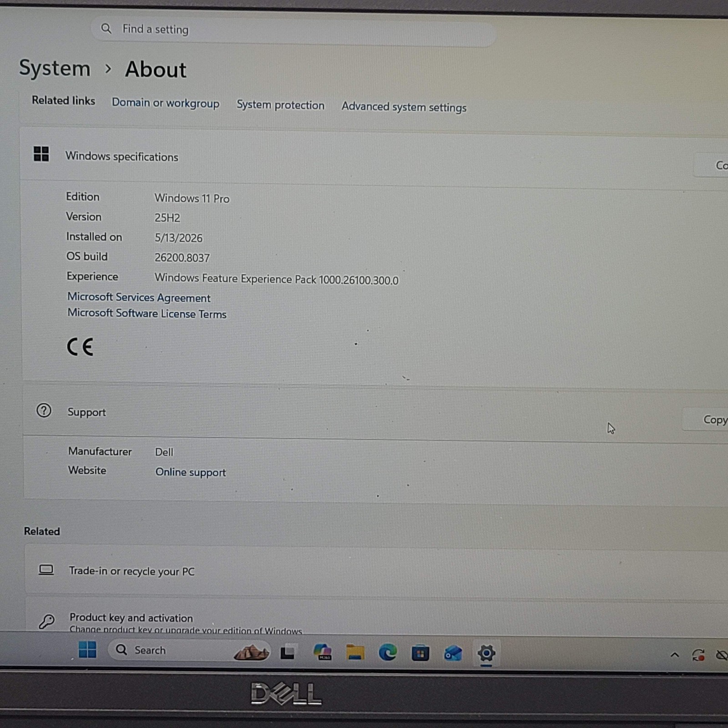Show hidden system tray icons
The image size is (728, 728).
click(675, 655)
